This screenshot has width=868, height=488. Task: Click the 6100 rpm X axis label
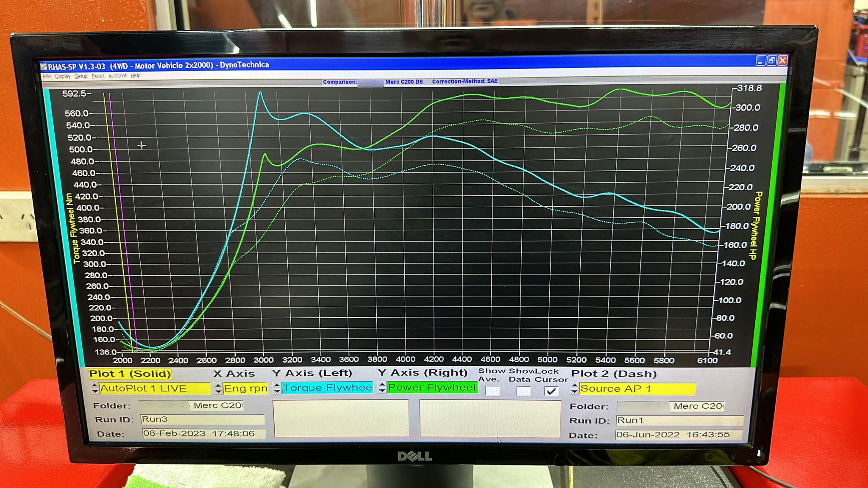[707, 360]
